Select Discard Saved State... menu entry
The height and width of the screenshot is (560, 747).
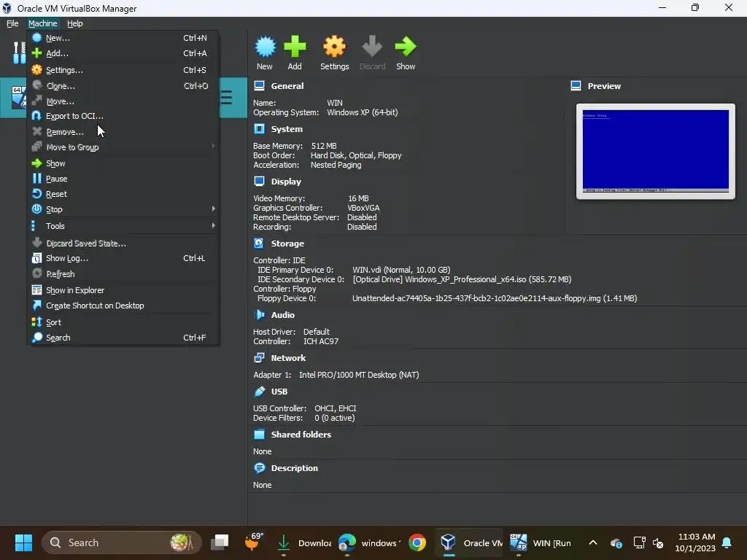(123, 244)
